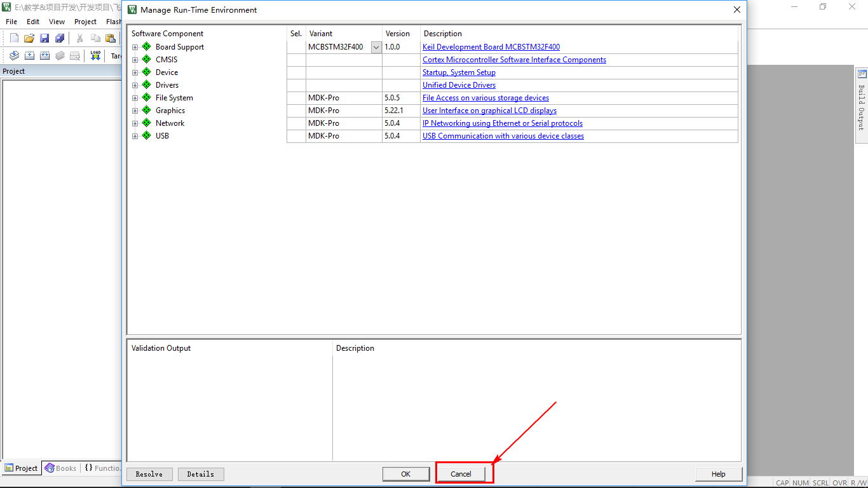
Task: Click the Resolve button
Action: point(149,474)
